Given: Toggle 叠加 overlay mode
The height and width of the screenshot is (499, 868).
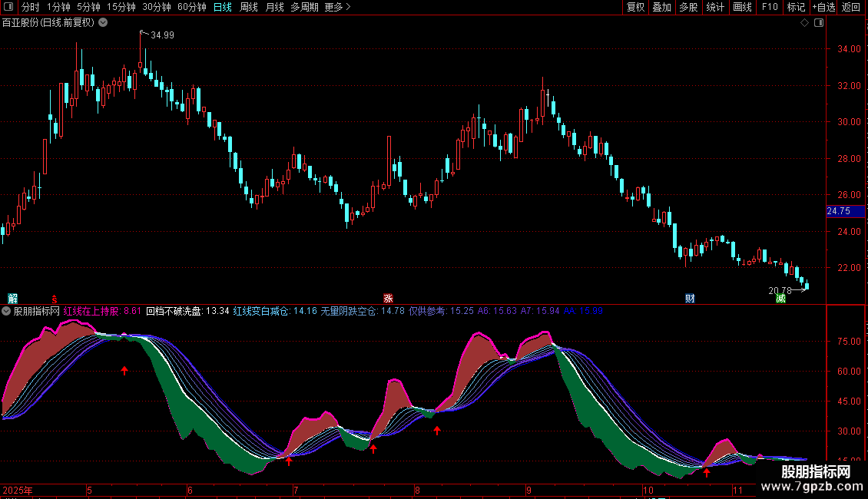Looking at the screenshot, I should tap(661, 8).
